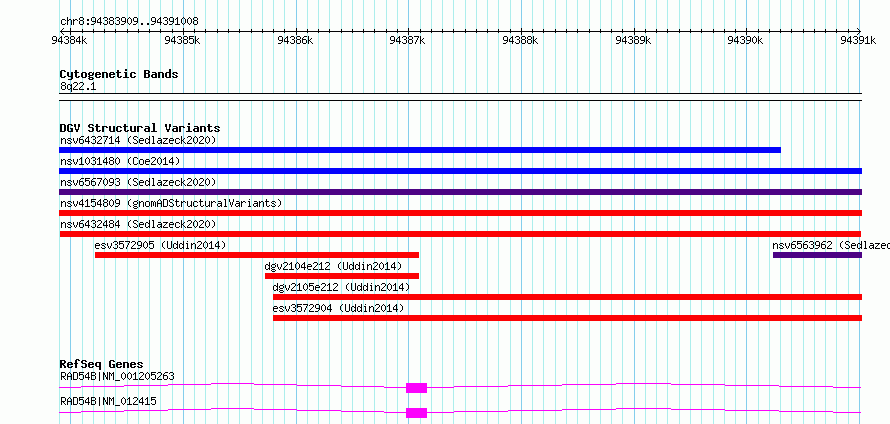Image resolution: width=890 pixels, height=424 pixels.
Task: Select the nsv1031480 (Coe2014) blue bar
Action: click(460, 171)
